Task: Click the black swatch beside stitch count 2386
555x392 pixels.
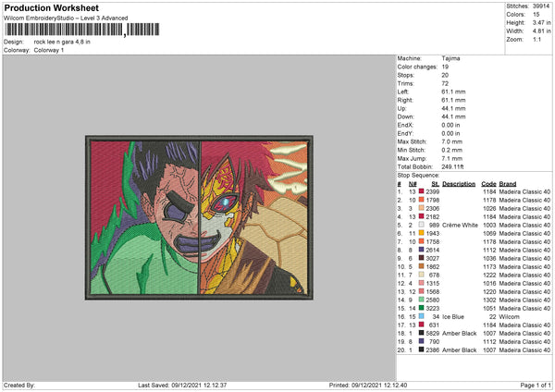Action: coord(421,349)
